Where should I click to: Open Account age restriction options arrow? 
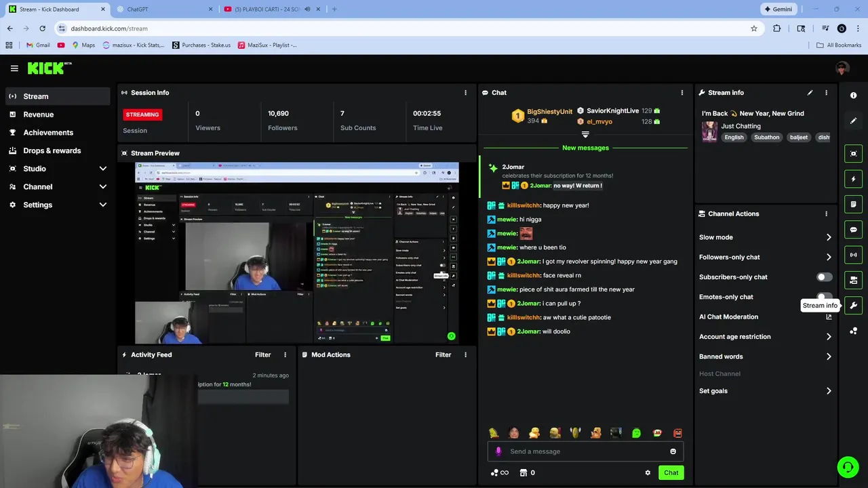829,337
